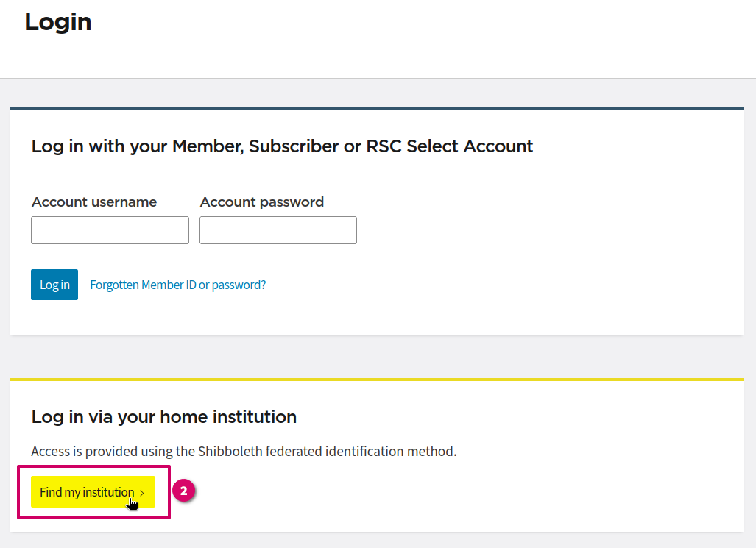Click the pink step 2 badge
This screenshot has height=548, width=756.
tap(184, 491)
